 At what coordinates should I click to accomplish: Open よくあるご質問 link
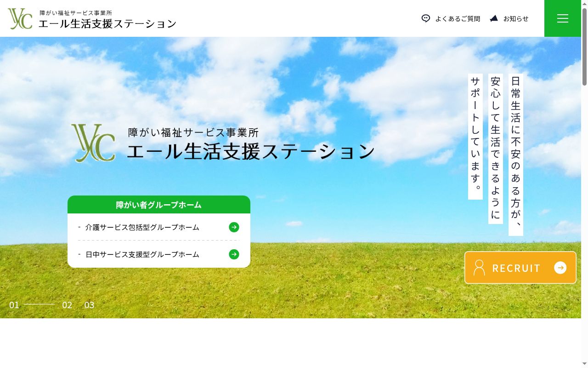point(458,19)
